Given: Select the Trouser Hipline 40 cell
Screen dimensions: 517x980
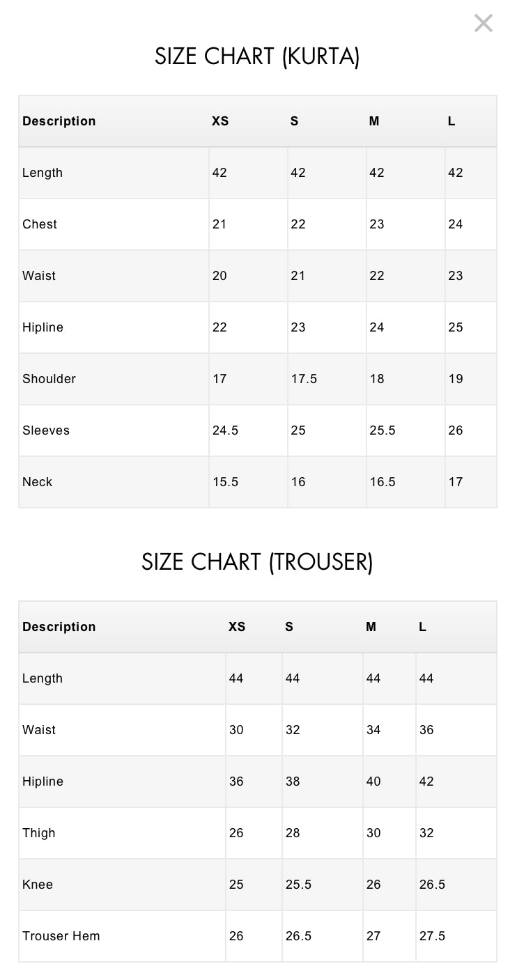Looking at the screenshot, I should click(374, 781).
